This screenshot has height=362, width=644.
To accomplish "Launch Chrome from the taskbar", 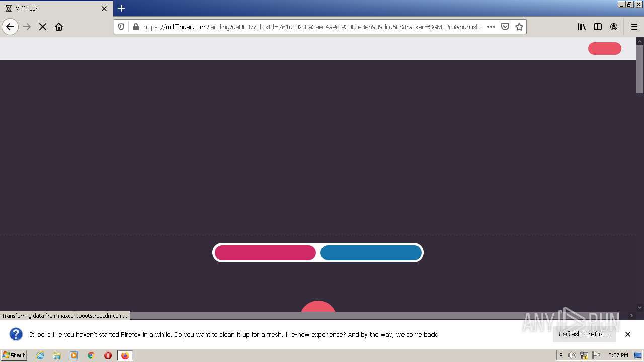I will point(91,355).
